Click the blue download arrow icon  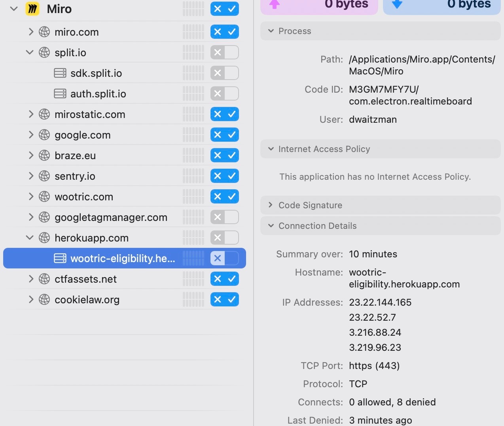point(397,4)
